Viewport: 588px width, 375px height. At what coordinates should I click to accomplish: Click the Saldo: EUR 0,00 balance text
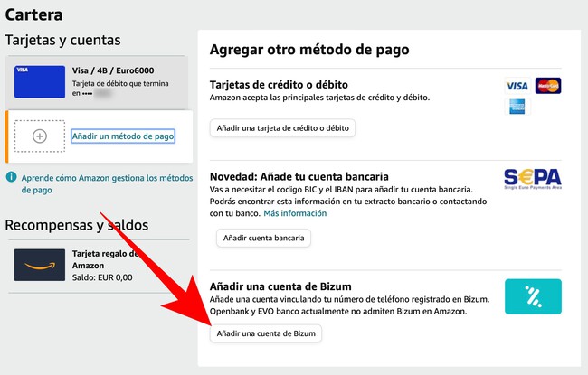tap(102, 277)
